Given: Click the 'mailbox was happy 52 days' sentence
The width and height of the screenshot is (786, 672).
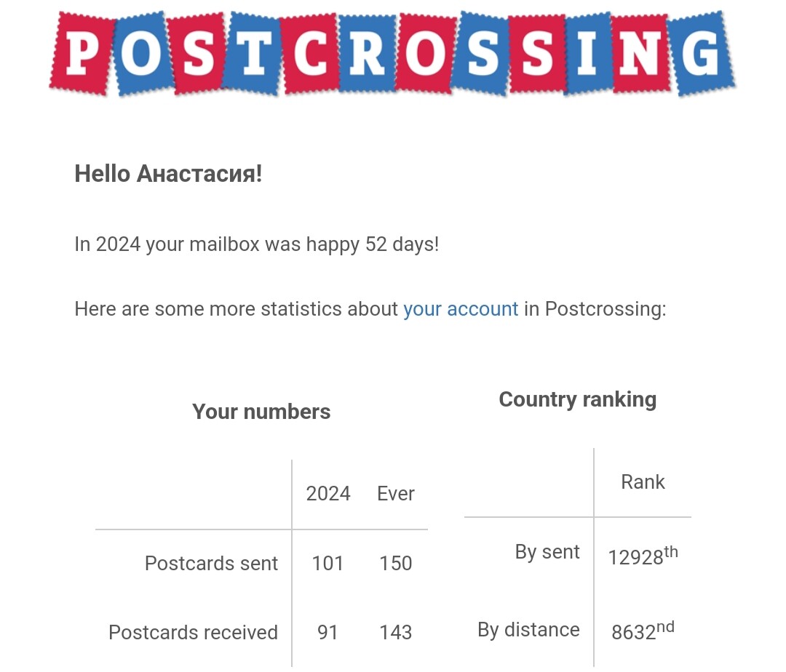Looking at the screenshot, I should point(257,244).
